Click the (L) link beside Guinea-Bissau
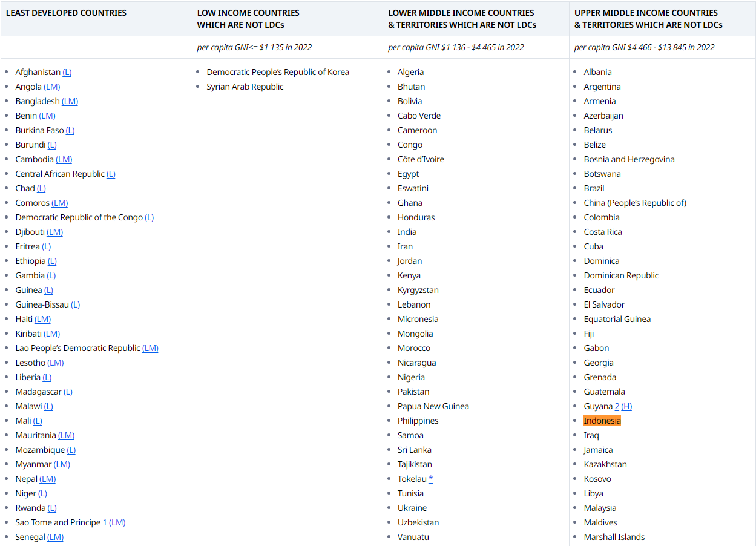 [75, 304]
